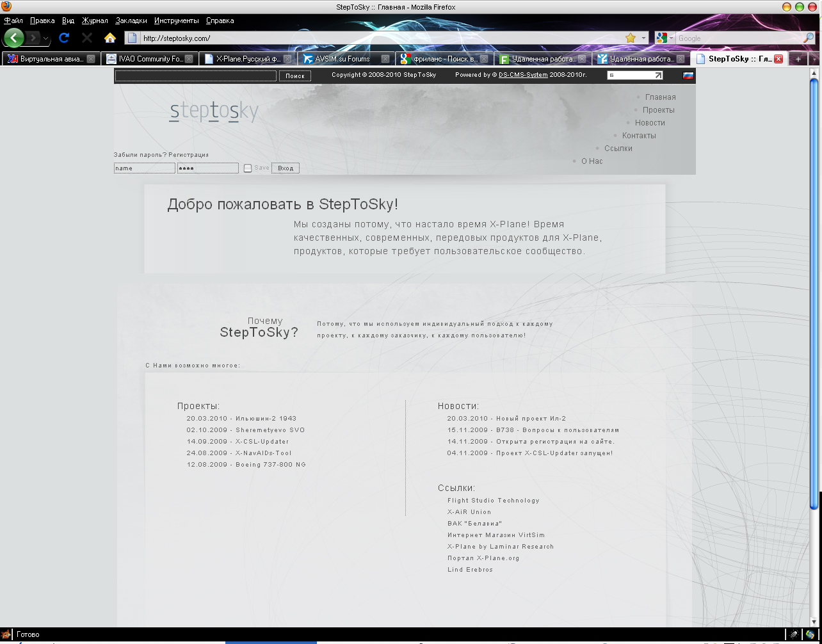Open a new tab with plus button
This screenshot has height=644, width=822.
[798, 59]
